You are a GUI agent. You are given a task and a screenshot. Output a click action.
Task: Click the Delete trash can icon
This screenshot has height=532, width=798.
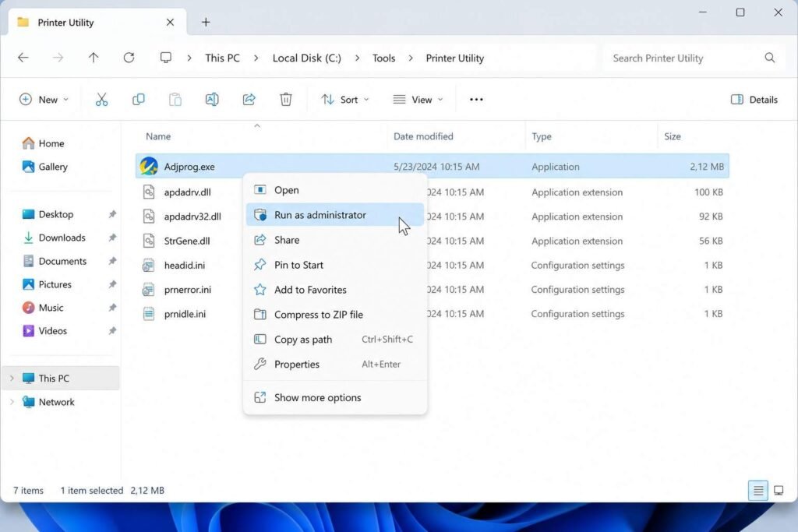[x=286, y=100]
